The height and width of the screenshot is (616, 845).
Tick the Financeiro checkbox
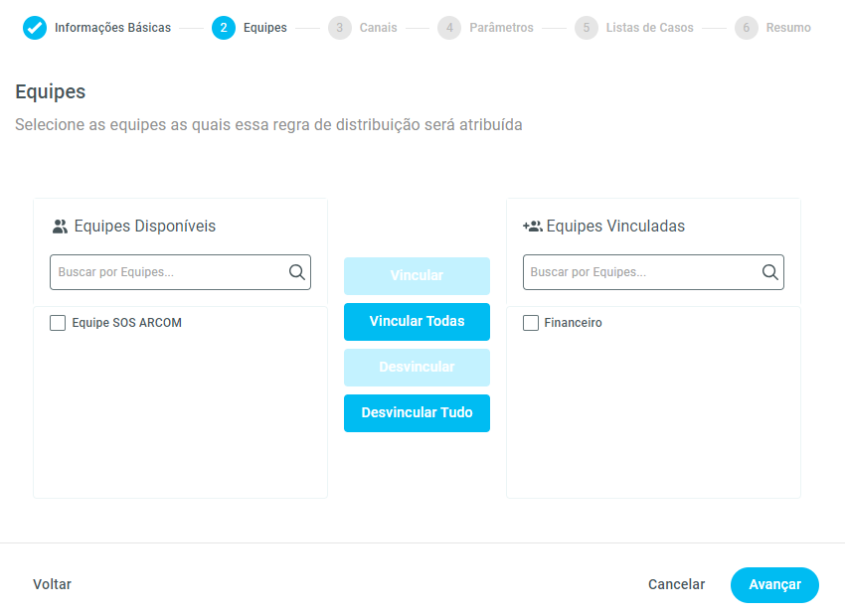pos(531,323)
